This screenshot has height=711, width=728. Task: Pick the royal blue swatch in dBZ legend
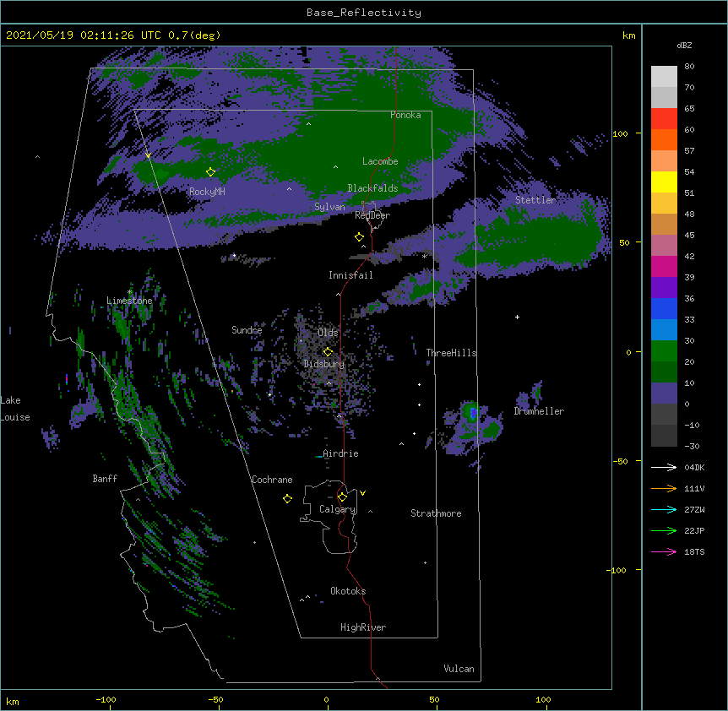[x=664, y=308]
